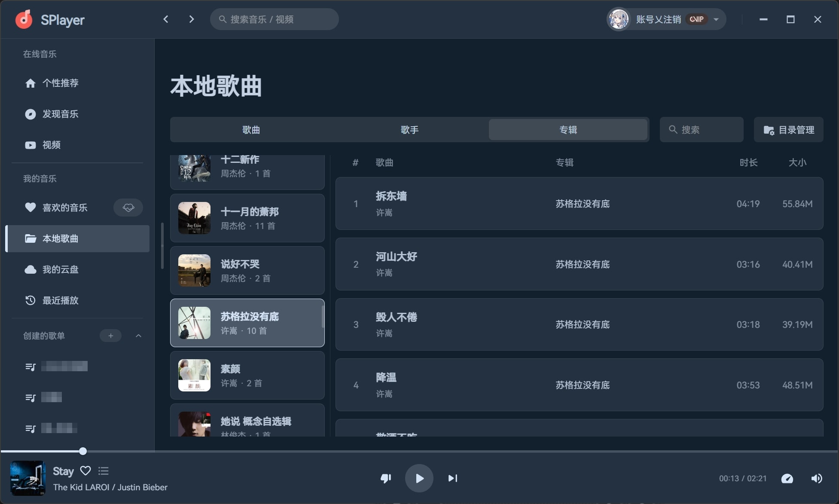
Task: Toggle the current playlist queue panel
Action: pos(103,471)
